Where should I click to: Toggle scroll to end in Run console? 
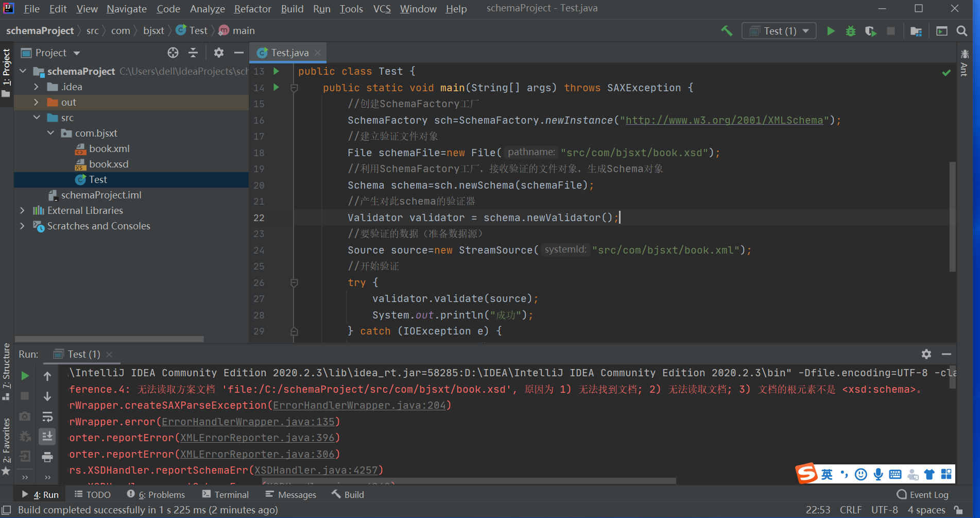[x=47, y=436]
